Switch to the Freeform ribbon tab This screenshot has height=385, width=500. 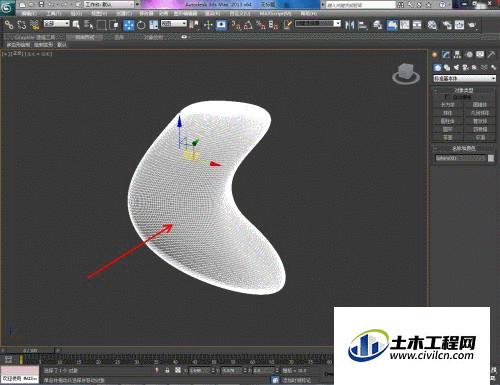tap(85, 37)
